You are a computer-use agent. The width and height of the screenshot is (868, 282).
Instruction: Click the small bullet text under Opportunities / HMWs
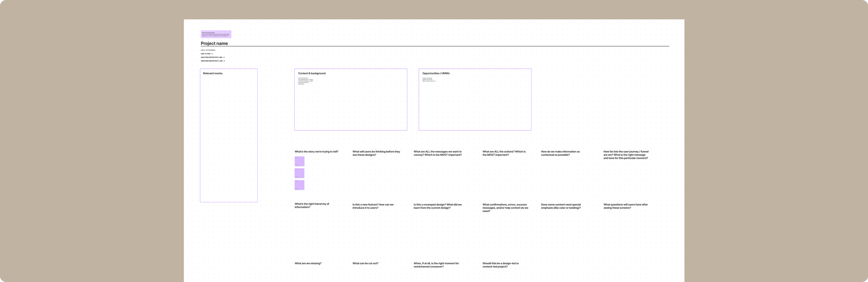point(429,80)
